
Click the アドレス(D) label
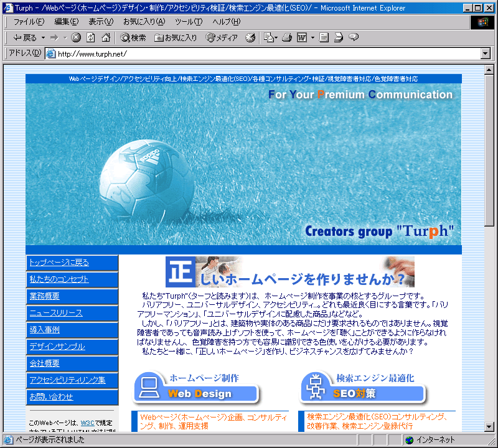(x=25, y=53)
